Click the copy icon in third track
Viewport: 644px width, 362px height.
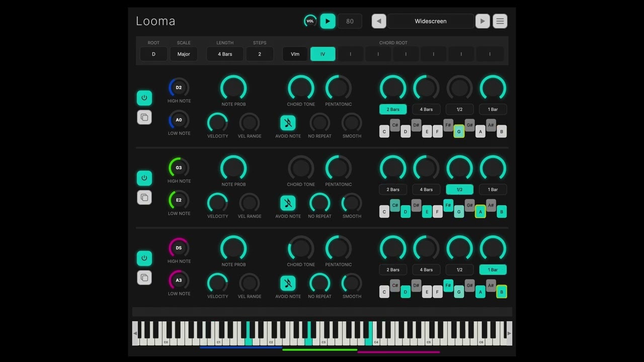click(x=144, y=278)
